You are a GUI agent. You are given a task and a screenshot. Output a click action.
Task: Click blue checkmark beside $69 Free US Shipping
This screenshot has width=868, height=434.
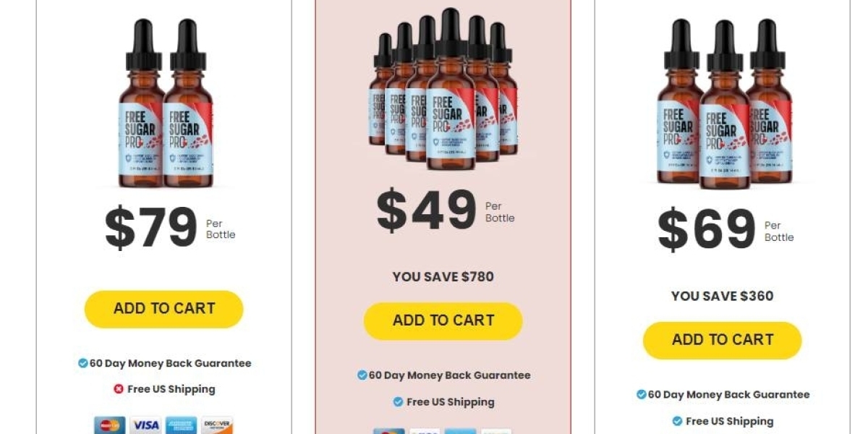coord(677,421)
